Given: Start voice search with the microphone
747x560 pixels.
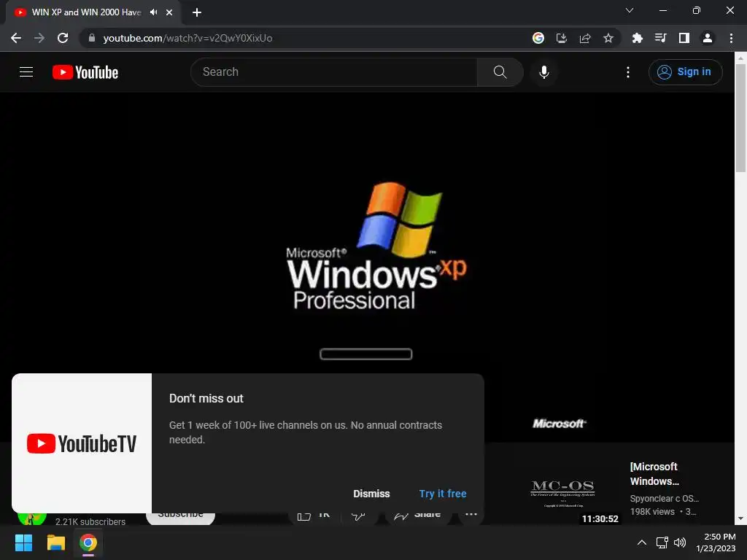Looking at the screenshot, I should [x=544, y=72].
